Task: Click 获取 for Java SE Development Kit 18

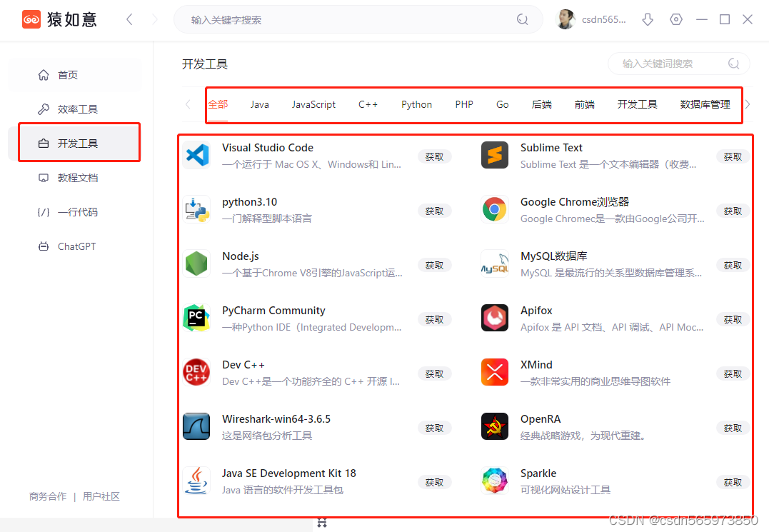Action: coord(435,483)
